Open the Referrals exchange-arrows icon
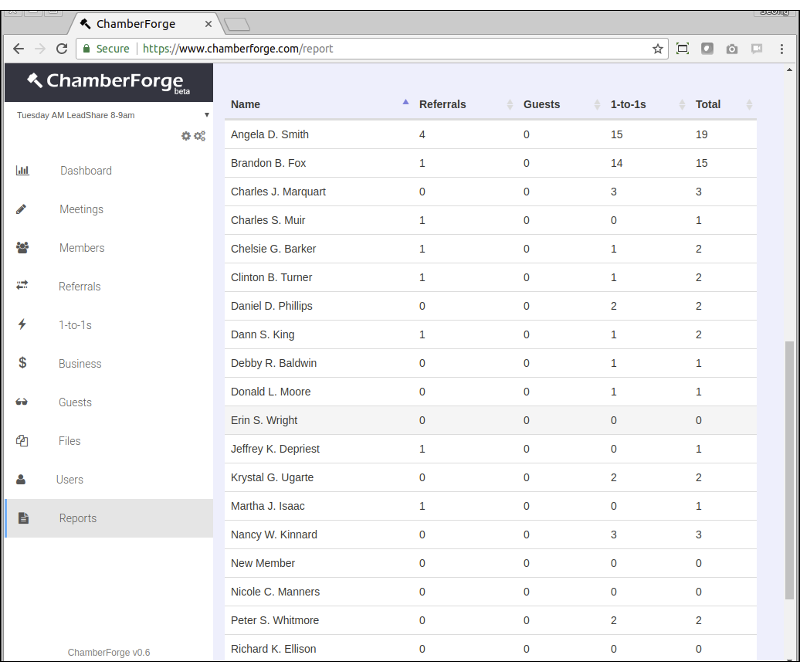Viewport: 800px width, 672px height. pyautogui.click(x=22, y=286)
